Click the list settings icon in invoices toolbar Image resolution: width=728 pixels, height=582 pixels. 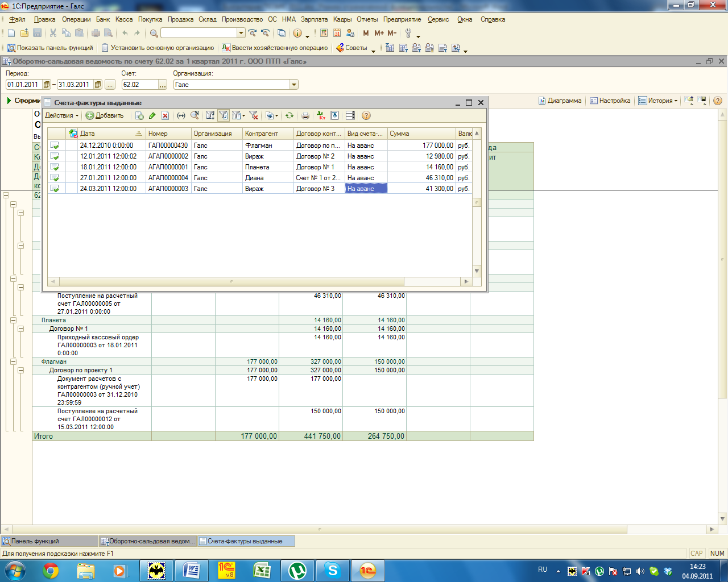coord(350,115)
